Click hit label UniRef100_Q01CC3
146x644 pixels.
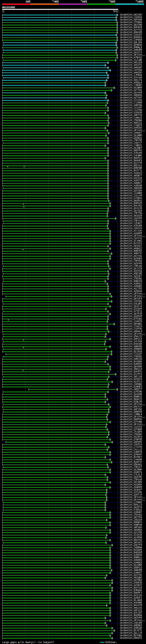point(131,52)
